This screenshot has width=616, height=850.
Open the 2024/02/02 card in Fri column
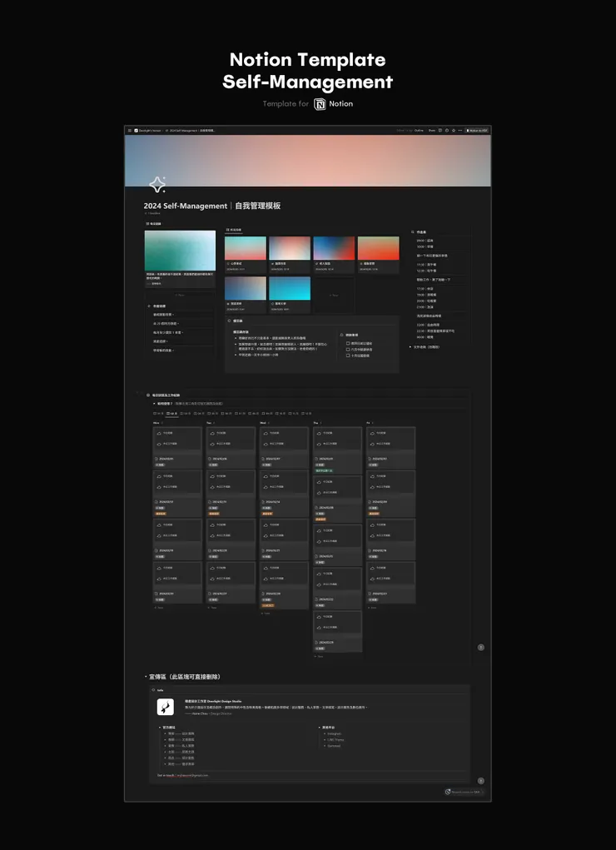coord(390,447)
